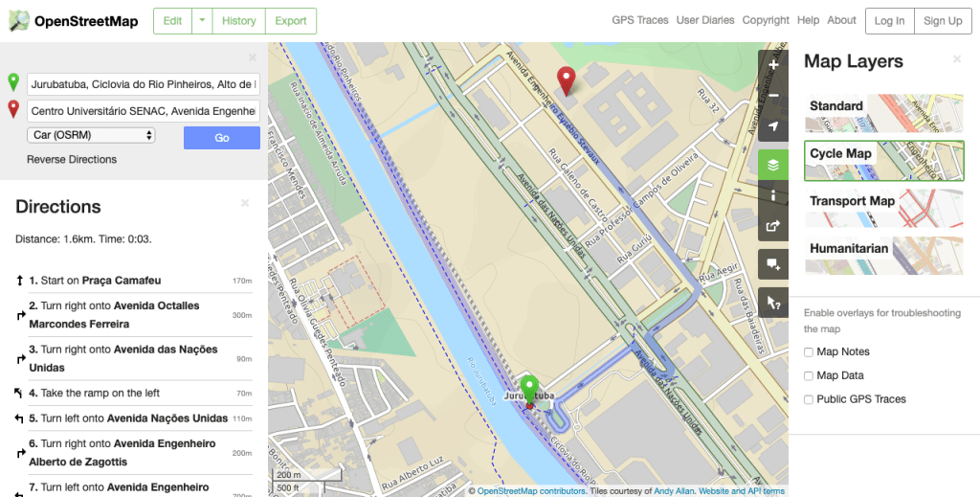Open the share map icon
This screenshot has width=980, height=497.
(773, 226)
